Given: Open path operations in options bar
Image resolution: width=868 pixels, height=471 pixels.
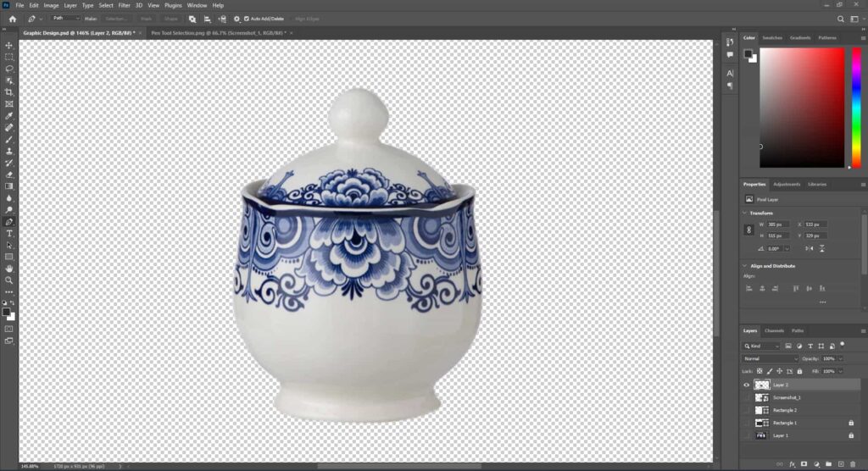Looking at the screenshot, I should coord(192,19).
